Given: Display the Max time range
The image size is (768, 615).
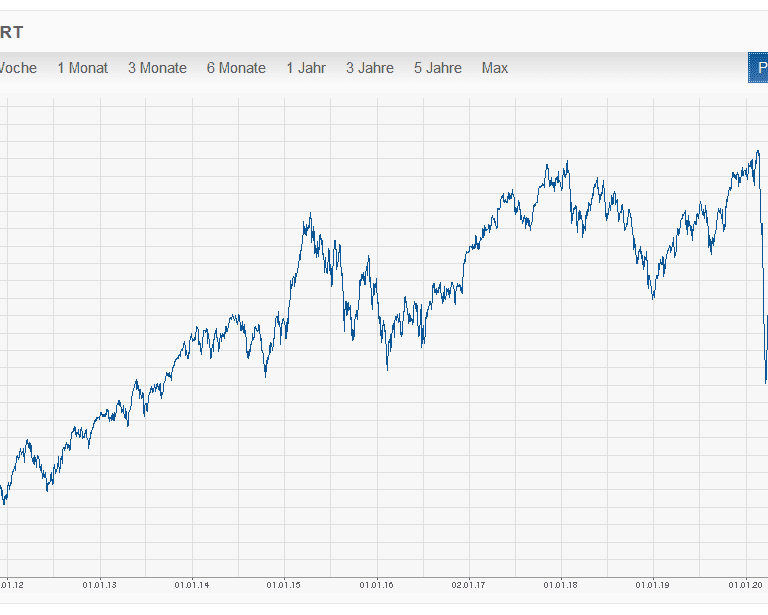Looking at the screenshot, I should [495, 68].
